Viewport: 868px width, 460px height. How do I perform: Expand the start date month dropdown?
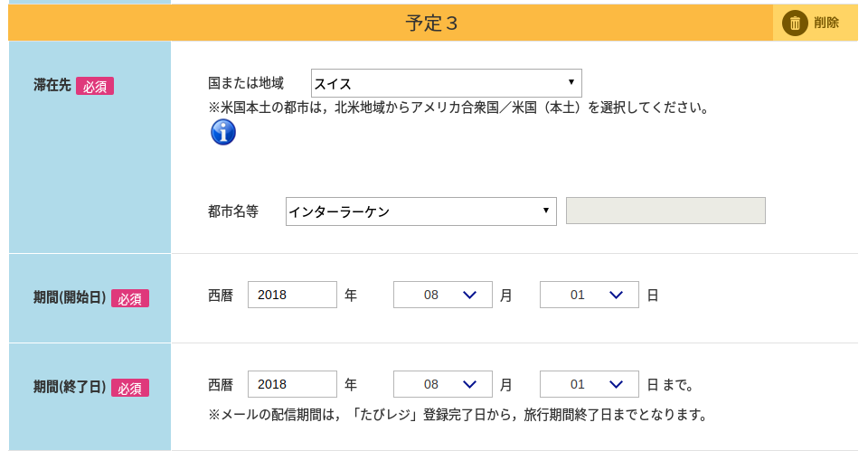point(443,295)
